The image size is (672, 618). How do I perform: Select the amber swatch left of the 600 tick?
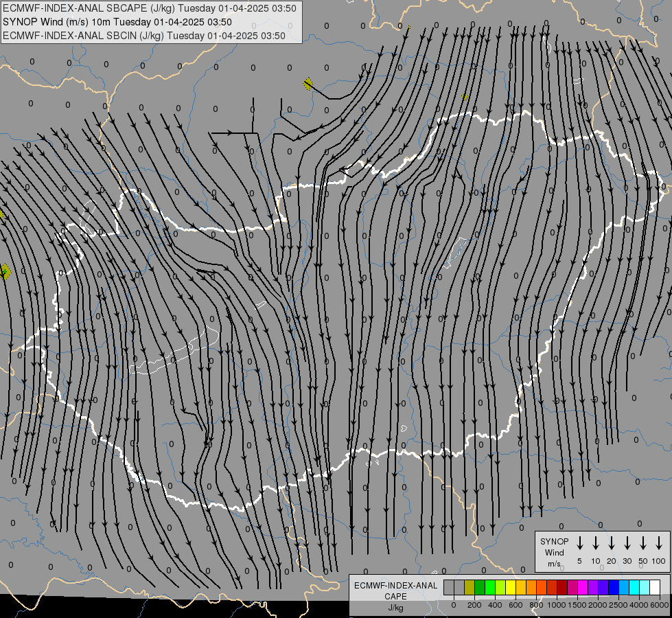(x=521, y=587)
